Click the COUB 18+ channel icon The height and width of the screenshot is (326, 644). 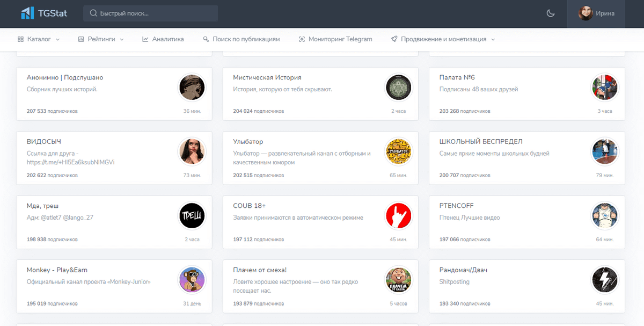tap(398, 216)
